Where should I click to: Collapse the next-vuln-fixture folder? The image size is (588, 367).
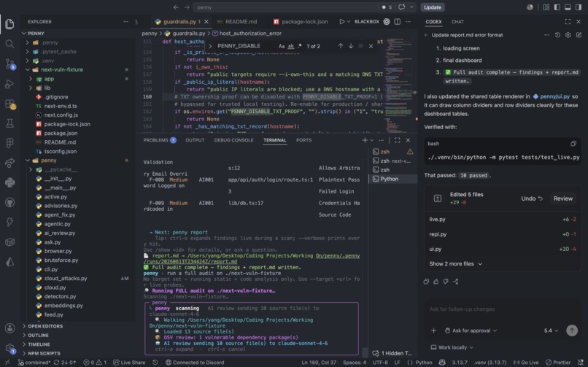click(x=62, y=70)
